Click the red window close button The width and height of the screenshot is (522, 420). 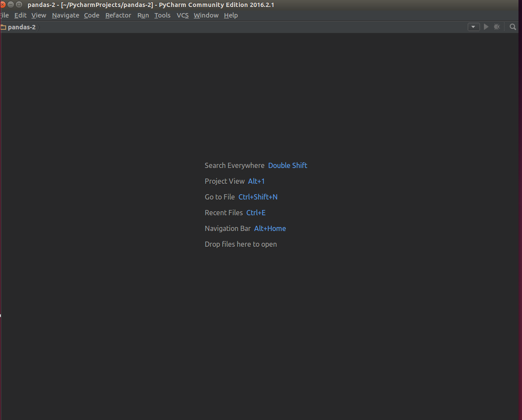pos(3,5)
